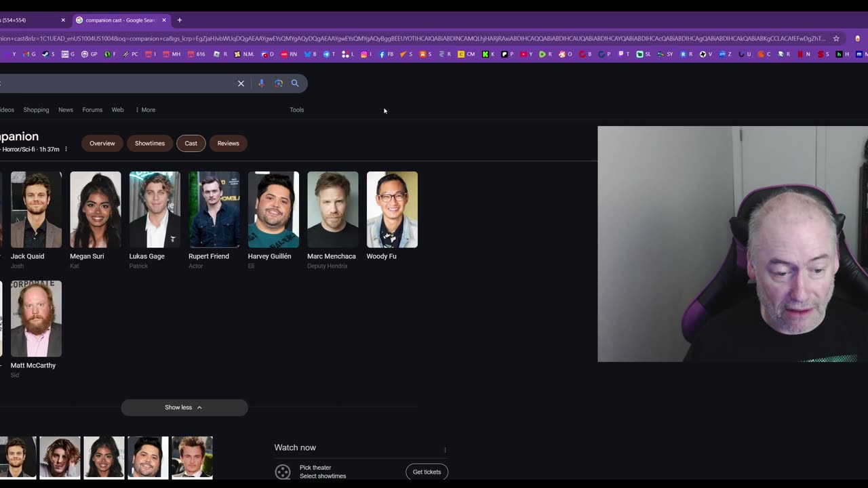Open the Twitch bookmark labeled T
This screenshot has width=868, height=488.
click(624, 54)
